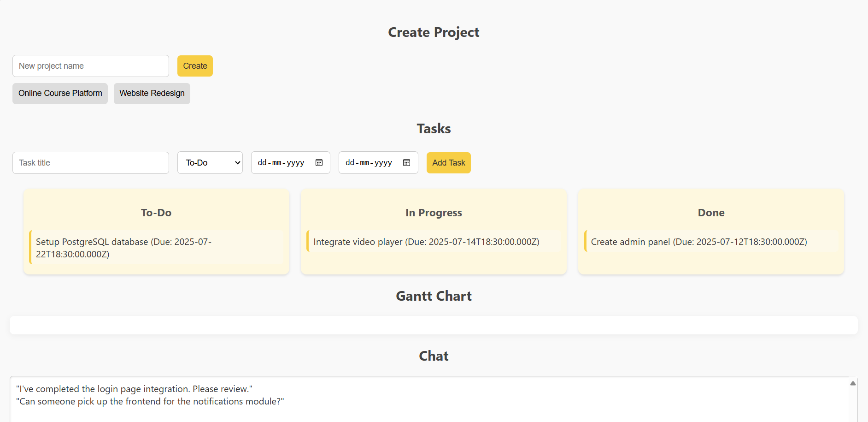Click the In Progress column heading

pyautogui.click(x=434, y=213)
